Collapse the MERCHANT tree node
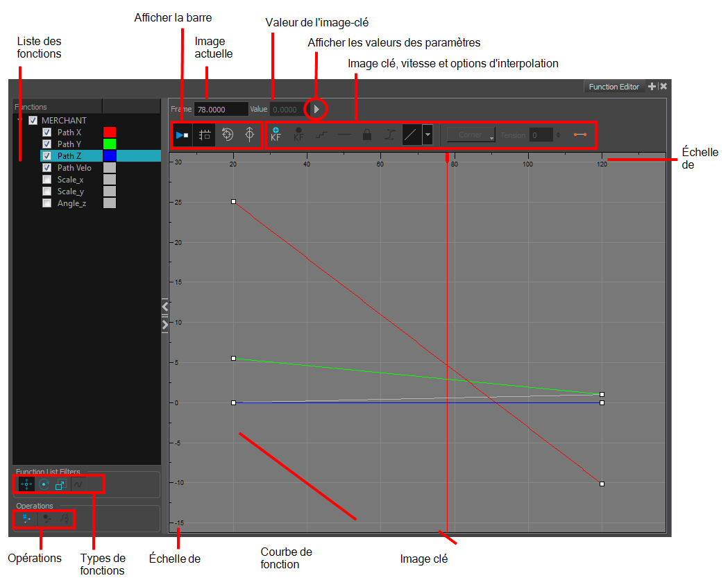This screenshot has height=587, width=728. coord(19,120)
